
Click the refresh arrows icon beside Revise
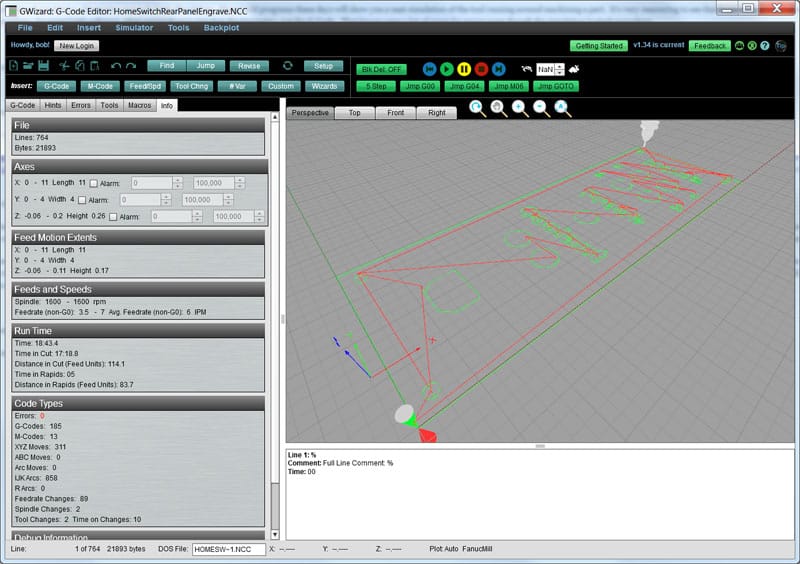(x=288, y=65)
